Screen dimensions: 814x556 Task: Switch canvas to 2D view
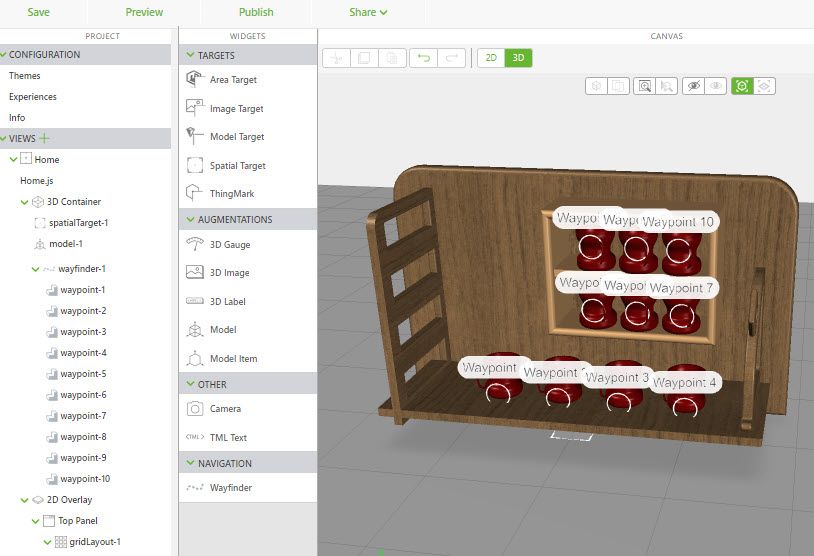tap(491, 58)
